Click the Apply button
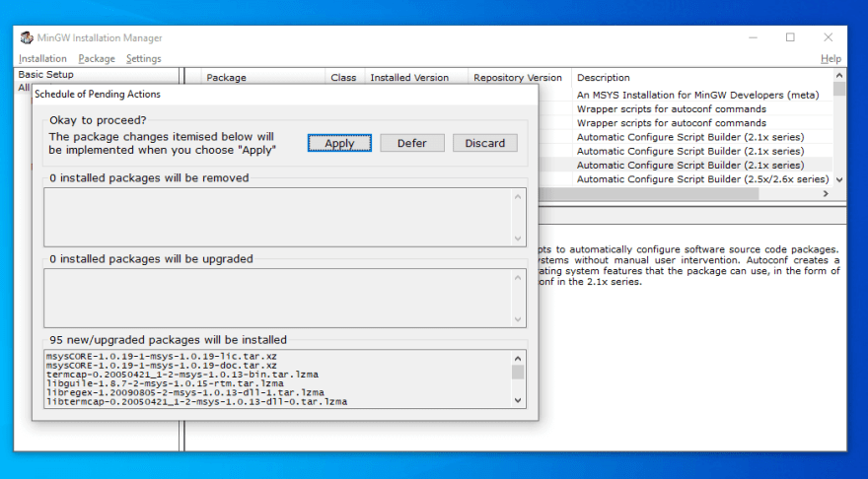 pos(339,143)
